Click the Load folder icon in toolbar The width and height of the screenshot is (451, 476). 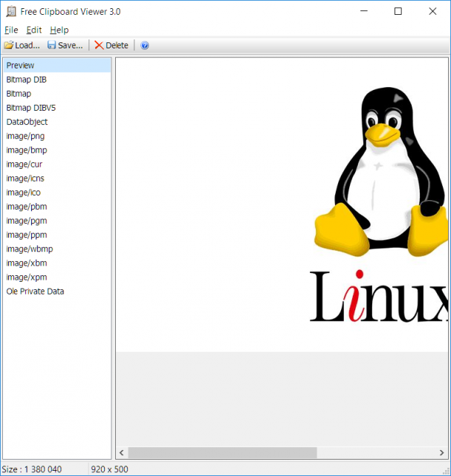point(9,45)
